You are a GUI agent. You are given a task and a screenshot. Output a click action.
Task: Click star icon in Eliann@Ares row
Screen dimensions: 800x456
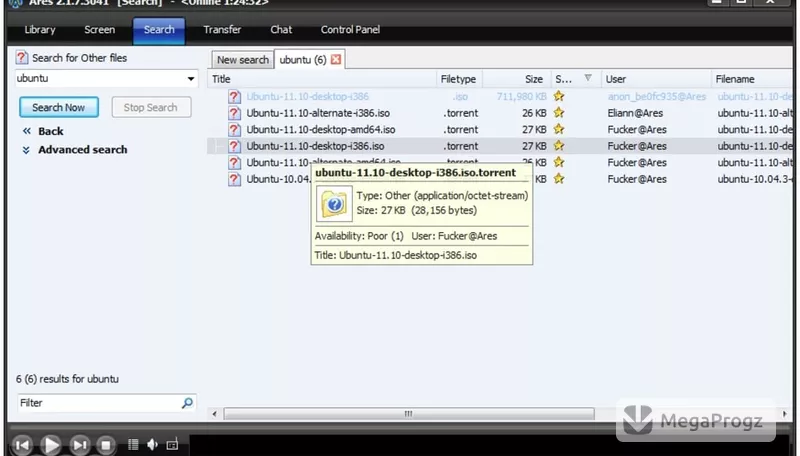coord(559,112)
